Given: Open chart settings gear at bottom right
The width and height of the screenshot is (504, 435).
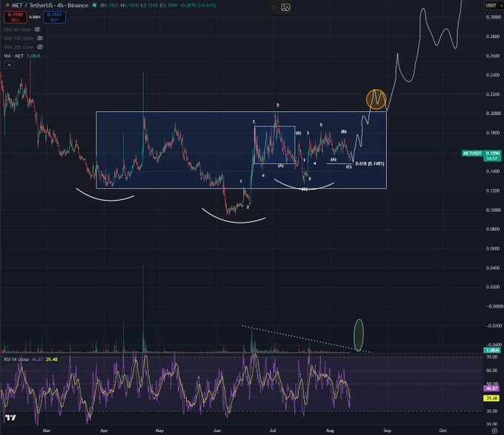Looking at the screenshot, I should (x=494, y=431).
